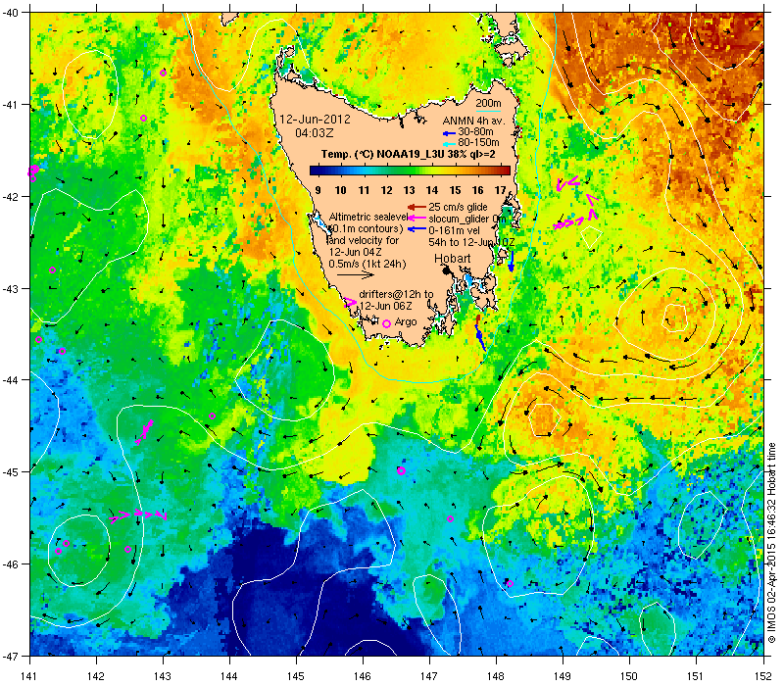This screenshot has height=686, width=784.
Task: Click the 30-80m depth label
Action: [x=475, y=132]
